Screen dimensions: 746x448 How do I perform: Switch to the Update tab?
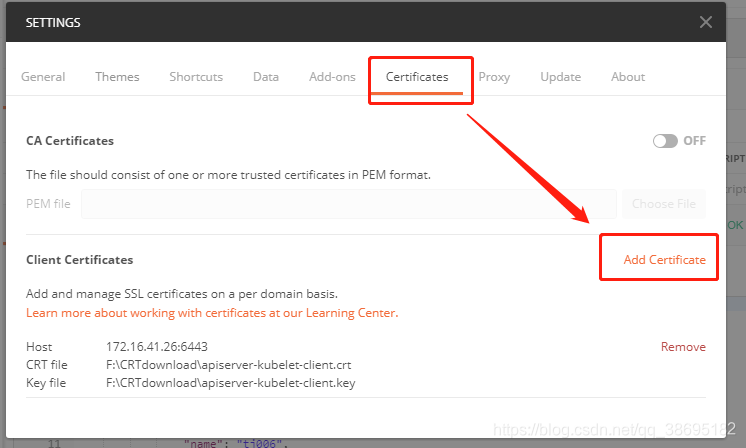[x=560, y=77]
